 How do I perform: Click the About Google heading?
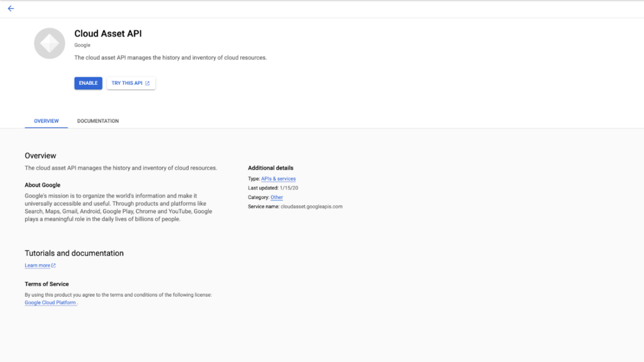click(42, 185)
